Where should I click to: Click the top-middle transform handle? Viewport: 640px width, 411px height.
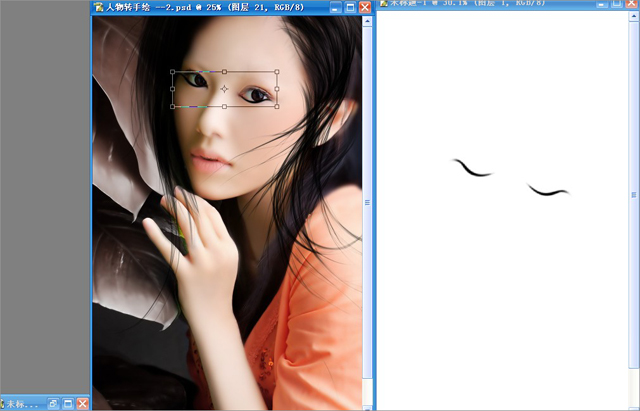pyautogui.click(x=224, y=72)
